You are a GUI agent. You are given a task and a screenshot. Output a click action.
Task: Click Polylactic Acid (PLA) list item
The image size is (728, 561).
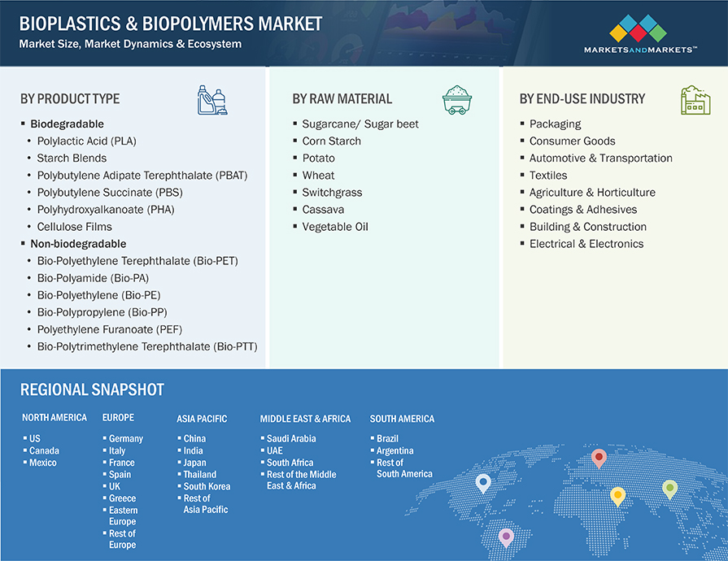(86, 141)
